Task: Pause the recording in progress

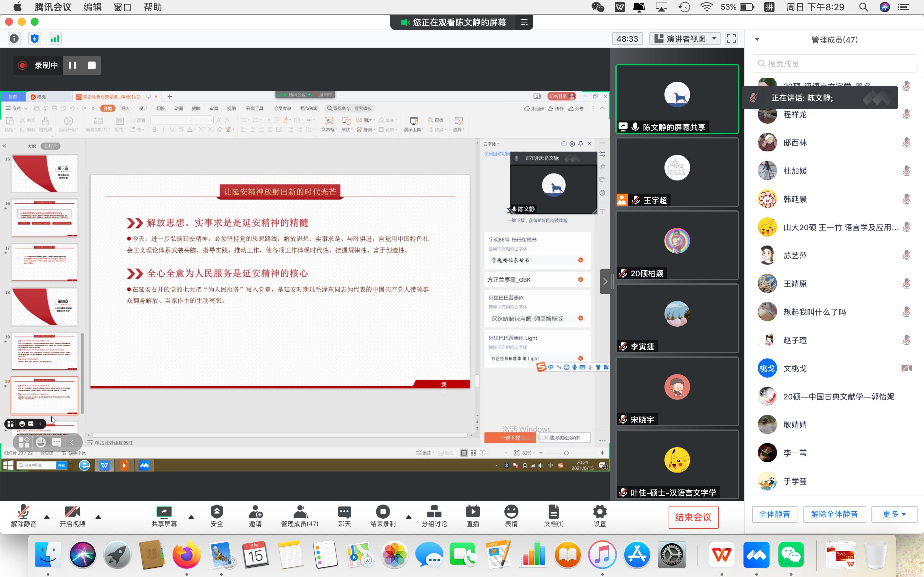Action: pos(73,65)
